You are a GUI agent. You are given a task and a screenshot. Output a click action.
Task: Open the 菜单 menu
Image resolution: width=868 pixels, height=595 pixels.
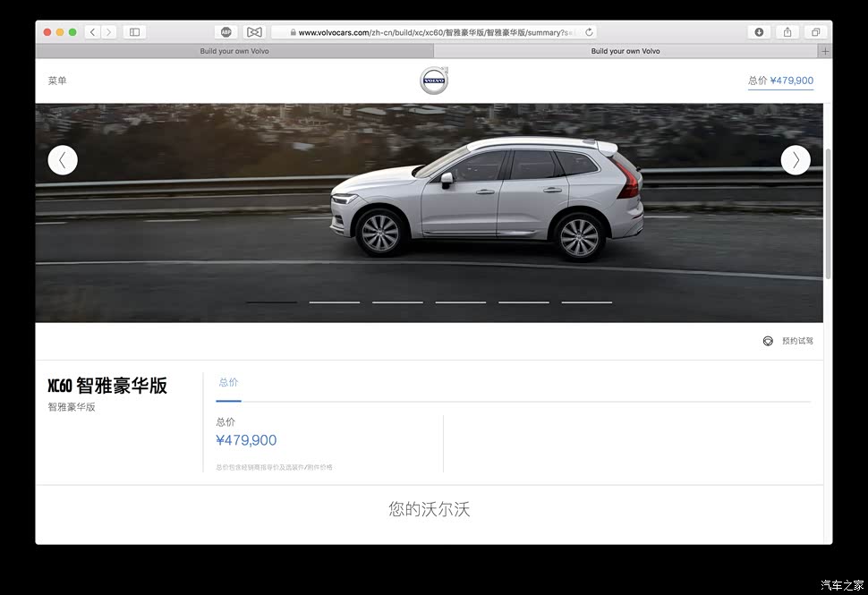coord(57,81)
